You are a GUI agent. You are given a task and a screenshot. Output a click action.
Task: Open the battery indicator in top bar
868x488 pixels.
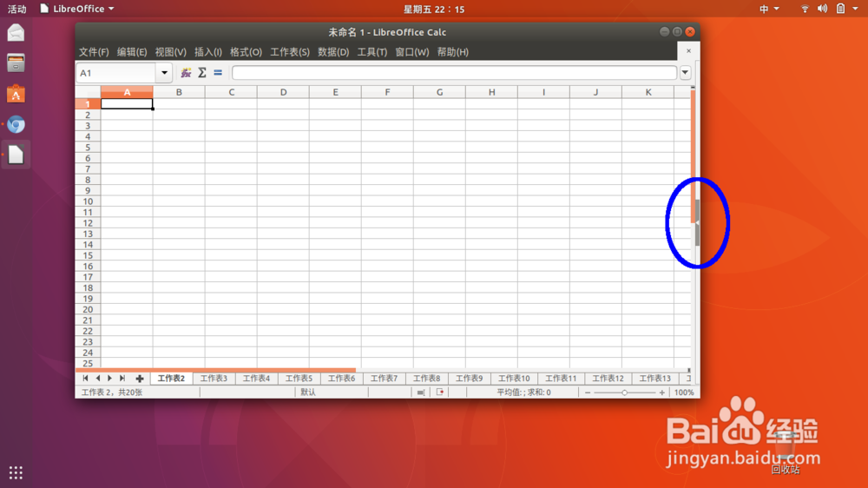coord(840,9)
